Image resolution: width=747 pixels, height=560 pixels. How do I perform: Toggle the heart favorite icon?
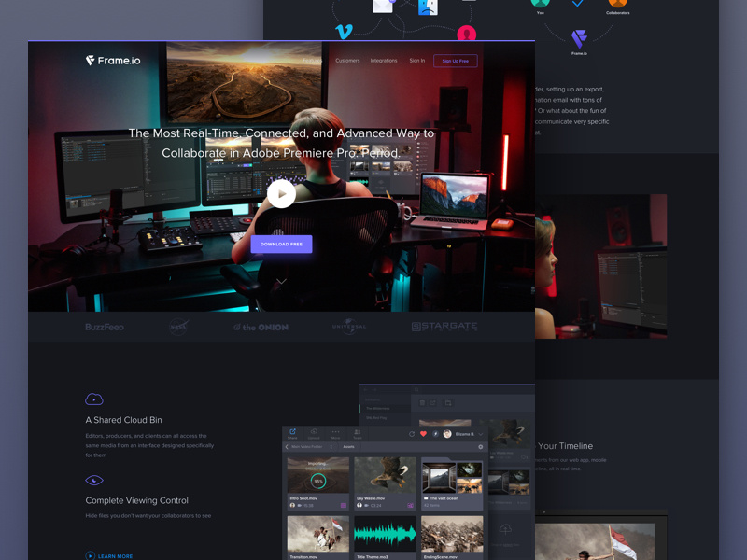[423, 433]
